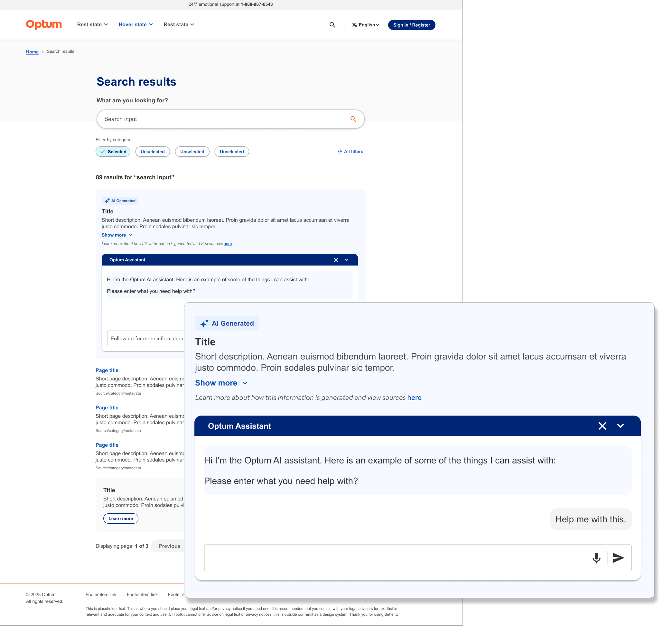672x626 pixels.
Task: Toggle the third Unselected filter chip
Action: coord(232,152)
